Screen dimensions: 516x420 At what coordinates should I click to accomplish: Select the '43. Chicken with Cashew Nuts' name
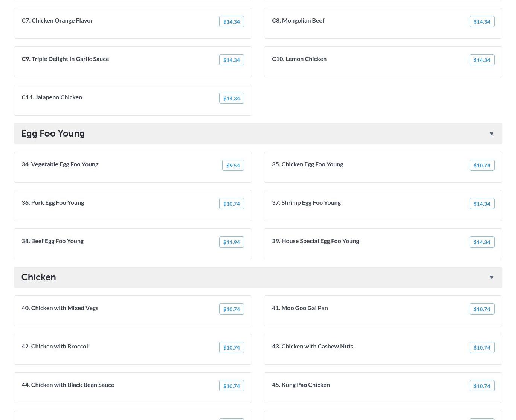[x=312, y=346]
